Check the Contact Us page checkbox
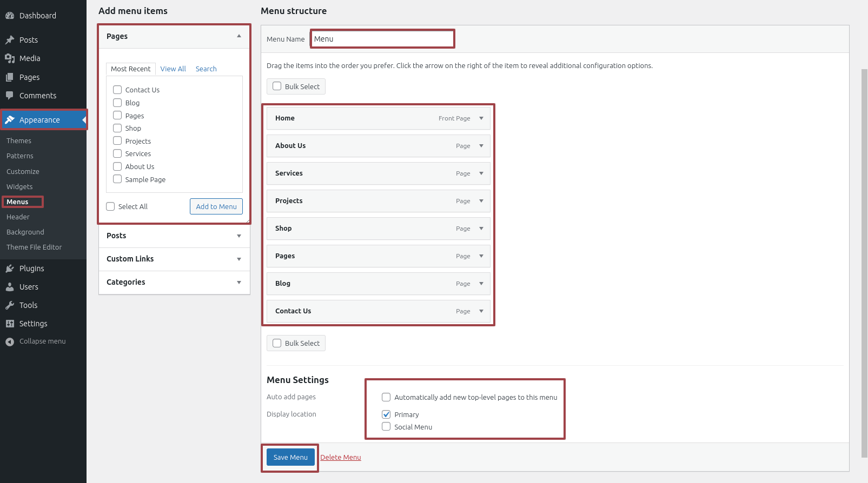868x483 pixels. tap(117, 90)
